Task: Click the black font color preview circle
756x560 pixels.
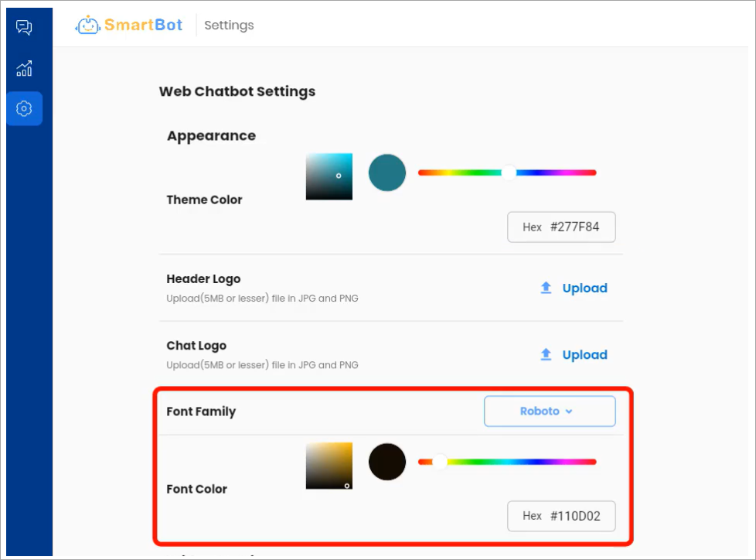Action: point(387,462)
